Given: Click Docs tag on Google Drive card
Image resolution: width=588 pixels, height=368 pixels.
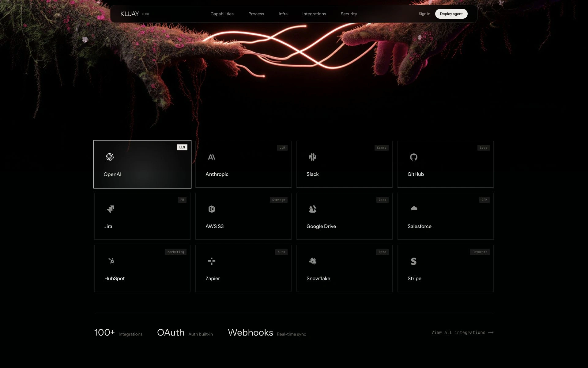Looking at the screenshot, I should (383, 200).
